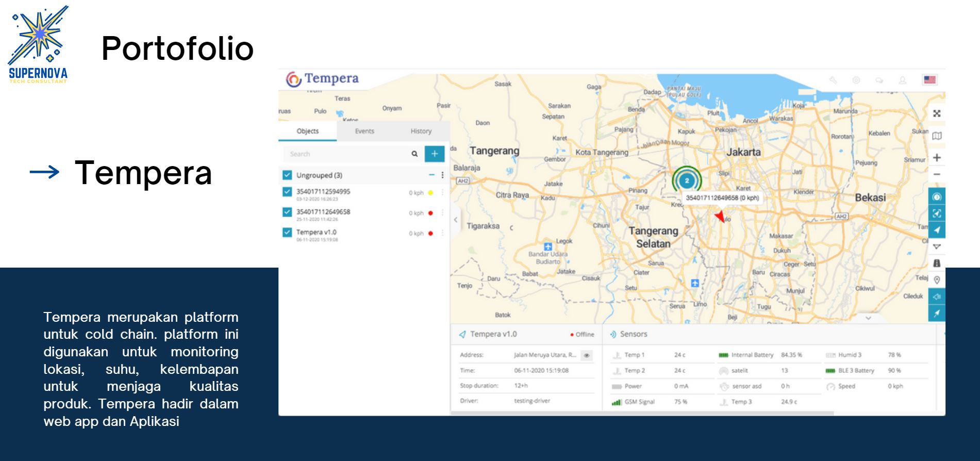Toggle the circular objects display icon in map toolbar
Viewport: 980px width, 461px height.
coord(937,196)
